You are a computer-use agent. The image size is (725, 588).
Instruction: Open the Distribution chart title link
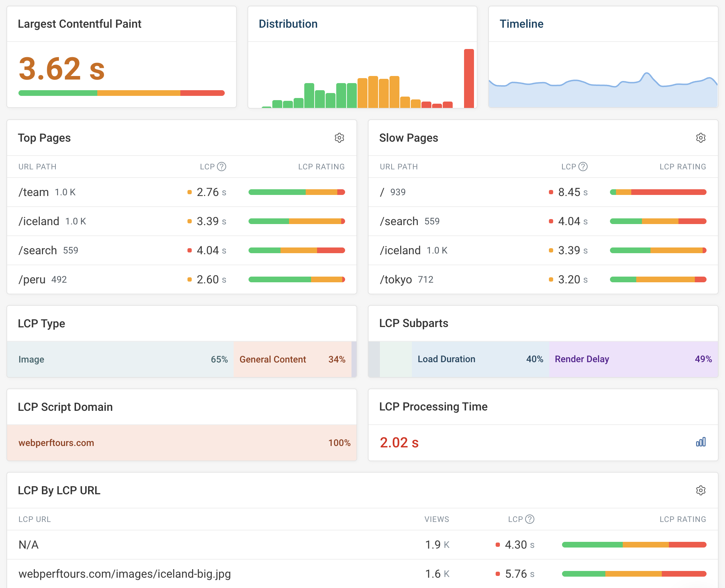pyautogui.click(x=288, y=24)
